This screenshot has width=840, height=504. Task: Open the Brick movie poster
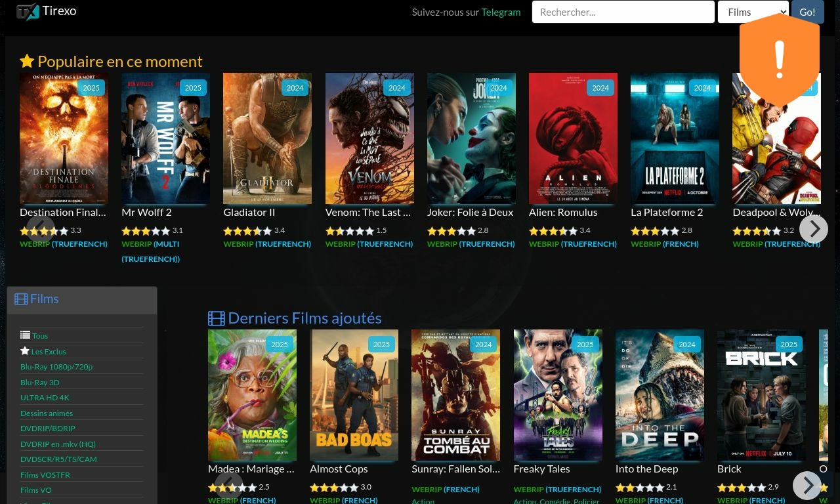761,395
